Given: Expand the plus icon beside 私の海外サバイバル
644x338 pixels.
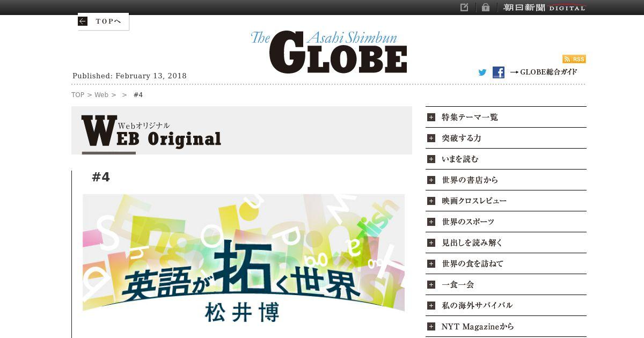Looking at the screenshot, I should coord(431,306).
